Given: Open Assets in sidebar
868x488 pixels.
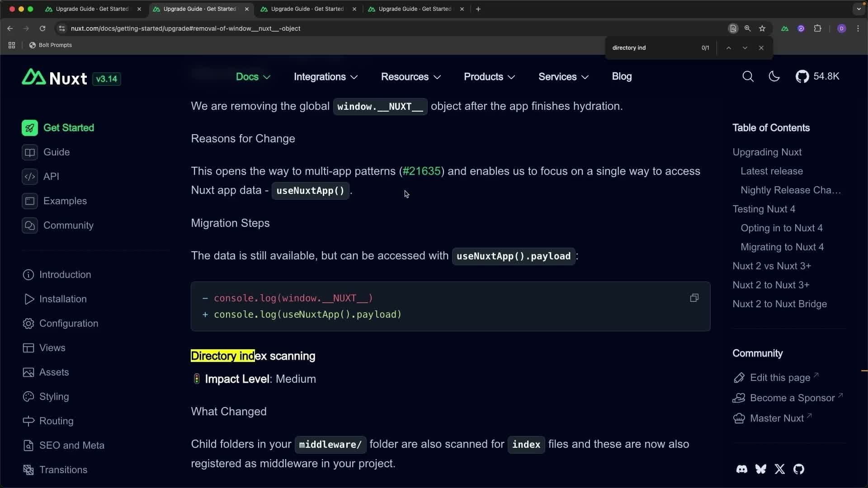Looking at the screenshot, I should click(46, 372).
